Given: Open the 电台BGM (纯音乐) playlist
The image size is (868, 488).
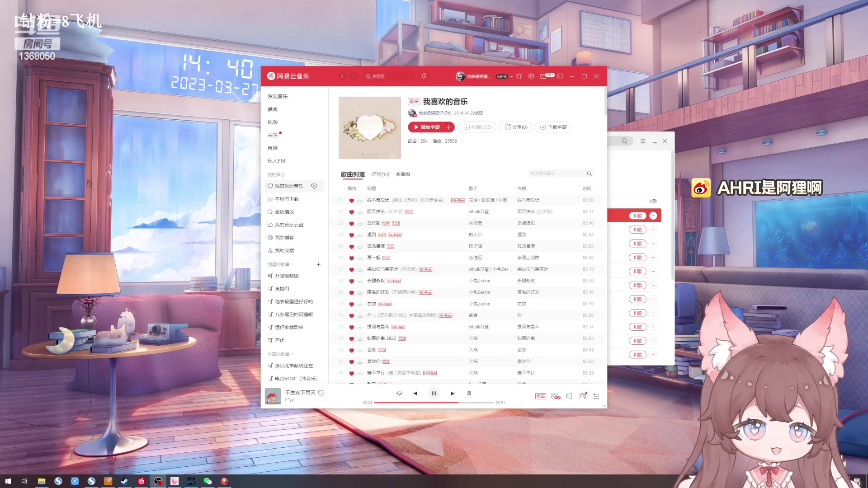Looking at the screenshot, I should click(x=296, y=379).
